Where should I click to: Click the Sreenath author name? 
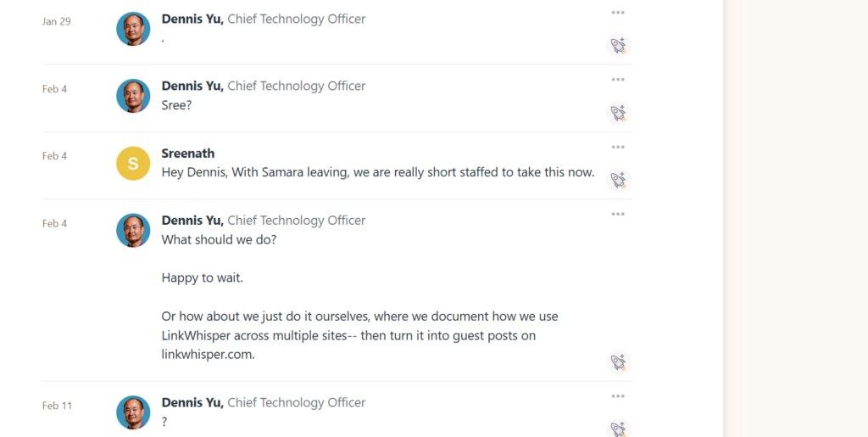click(187, 154)
